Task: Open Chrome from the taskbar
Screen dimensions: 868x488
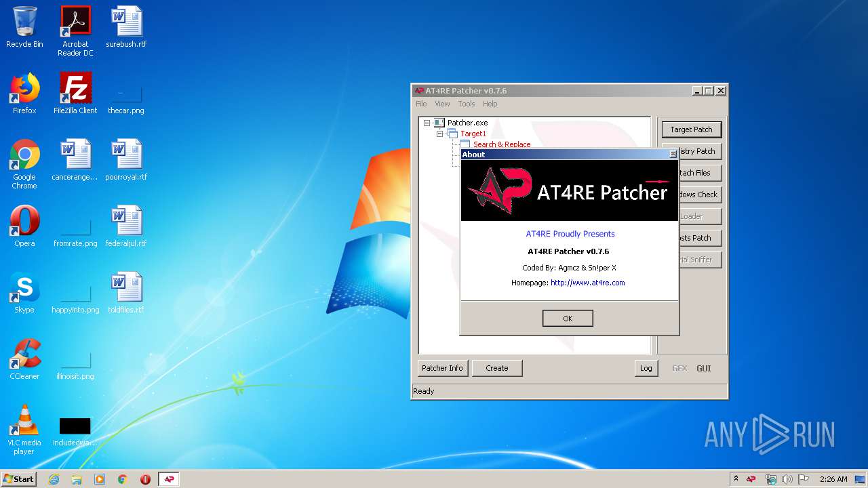Action: (123, 479)
